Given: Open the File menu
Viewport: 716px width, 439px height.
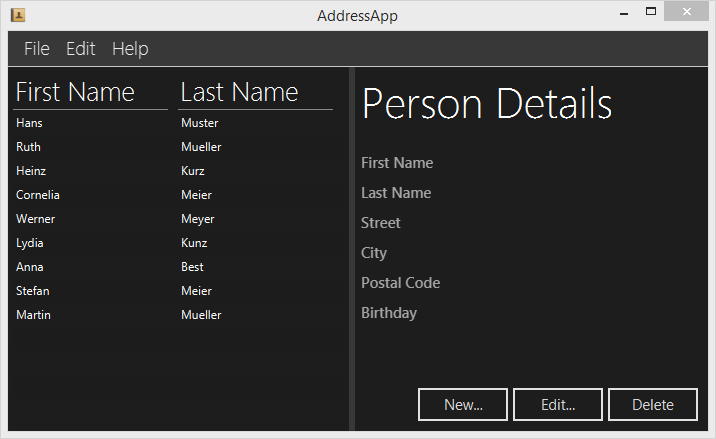Looking at the screenshot, I should tap(36, 49).
